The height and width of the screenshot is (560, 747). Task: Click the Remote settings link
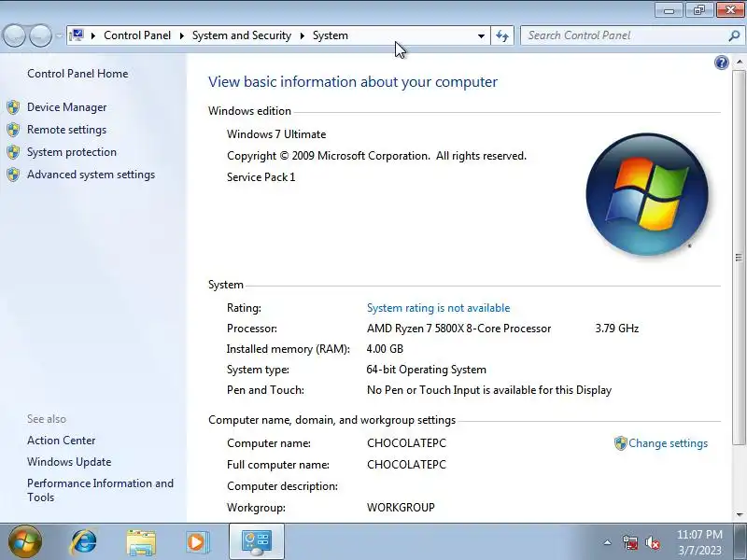pos(66,130)
